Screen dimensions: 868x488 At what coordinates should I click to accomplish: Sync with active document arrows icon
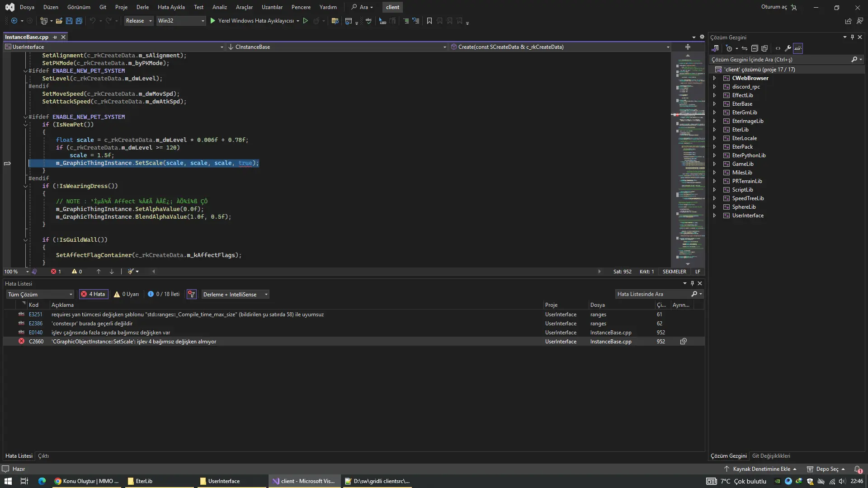(x=744, y=48)
